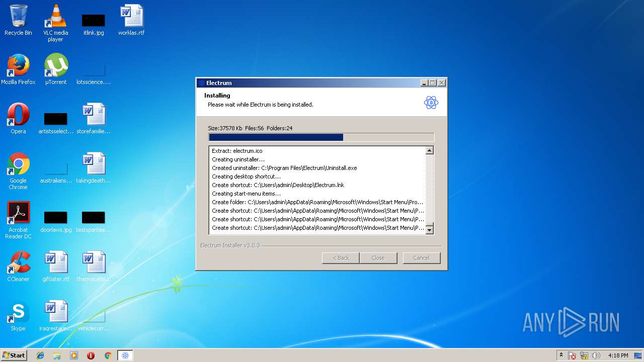The image size is (644, 362).
Task: Click the 4:18 PM clock
Action: (618, 355)
